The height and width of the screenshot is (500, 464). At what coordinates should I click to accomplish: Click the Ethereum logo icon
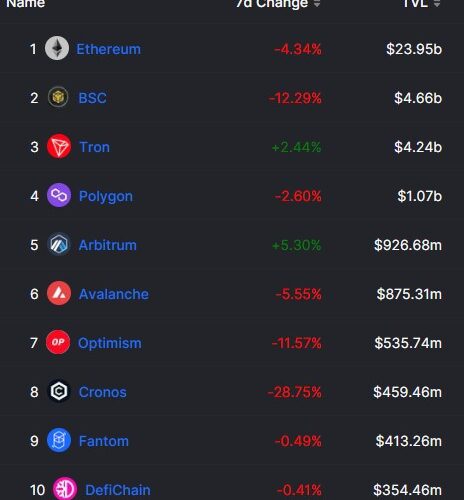click(x=57, y=48)
